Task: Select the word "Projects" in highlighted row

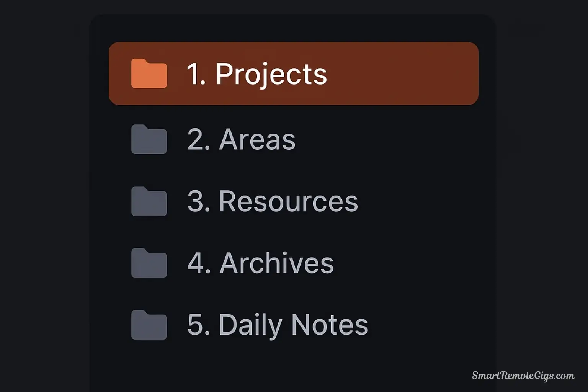Action: (x=271, y=74)
